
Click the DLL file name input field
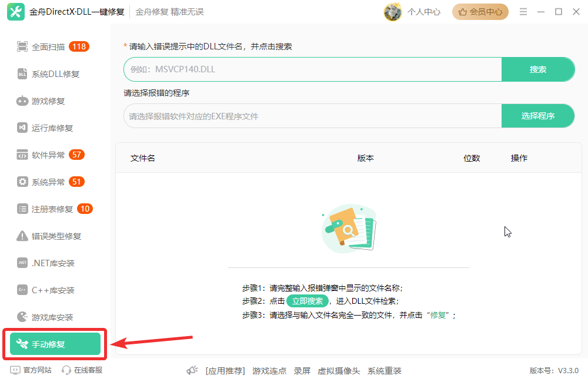click(x=313, y=69)
